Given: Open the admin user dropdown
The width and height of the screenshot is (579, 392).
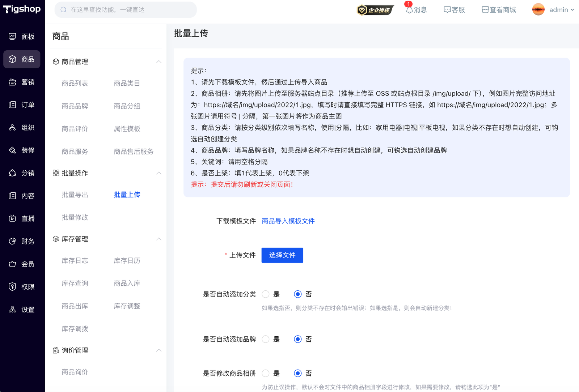Looking at the screenshot, I should [x=553, y=10].
